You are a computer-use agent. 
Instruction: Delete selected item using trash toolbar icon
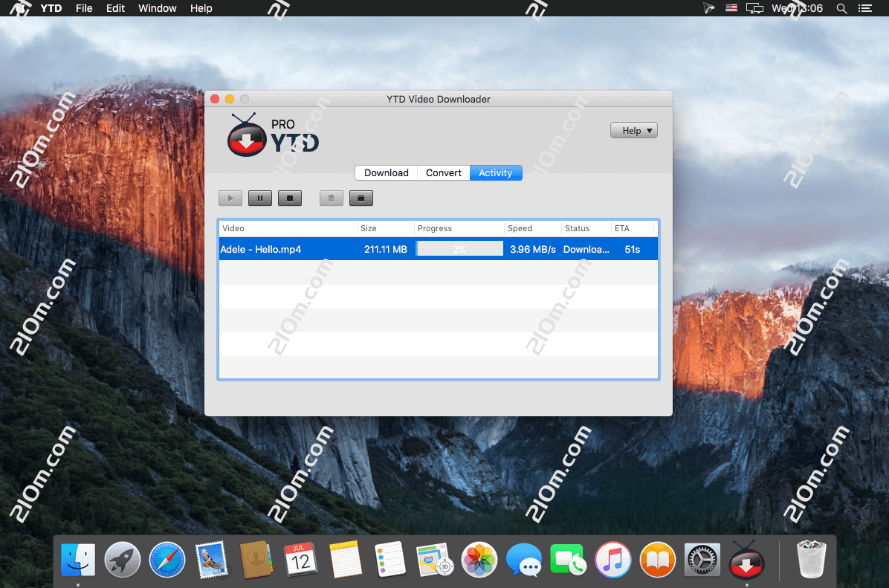[331, 198]
